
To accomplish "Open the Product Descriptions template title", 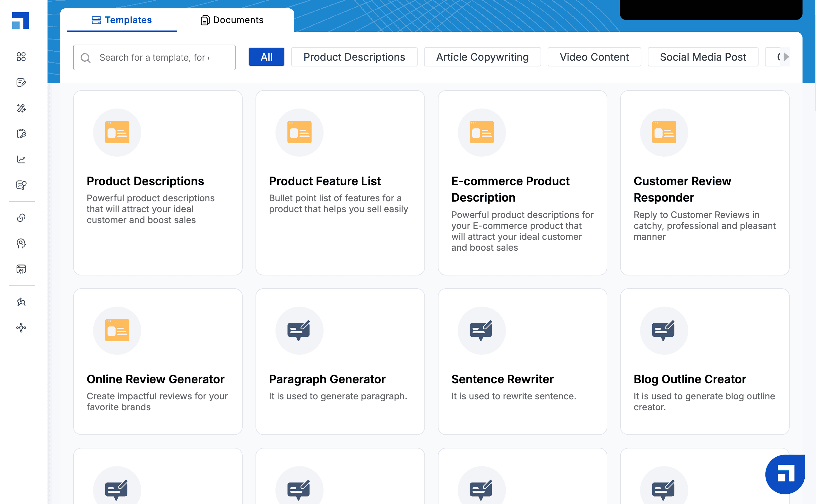I will pos(145,181).
